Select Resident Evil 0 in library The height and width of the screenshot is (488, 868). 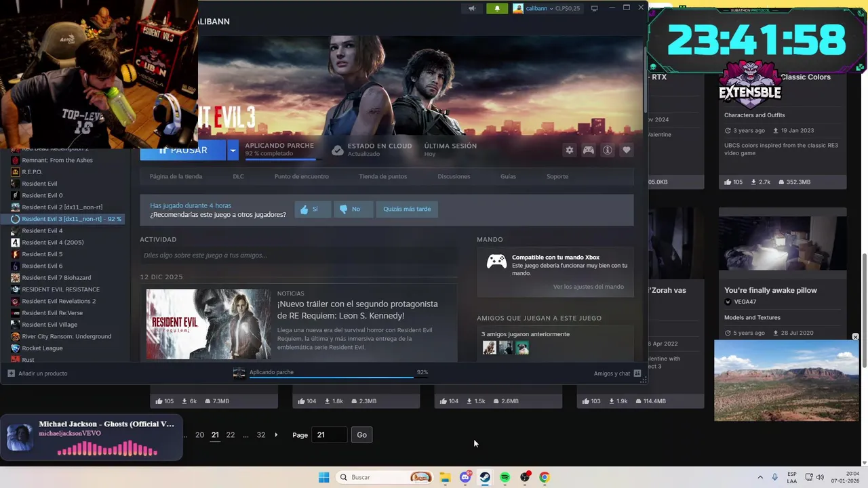42,195
